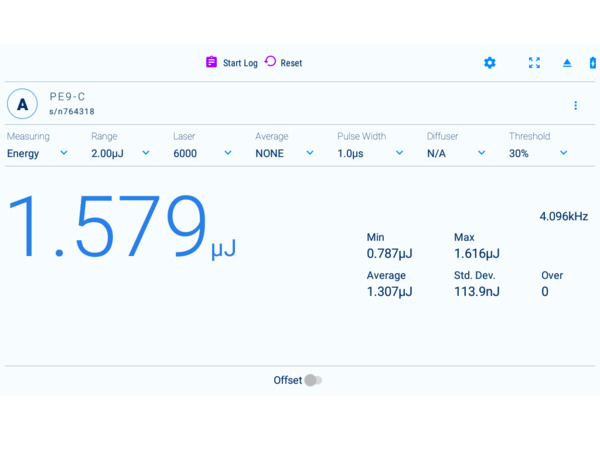Screen dimensions: 600x450
Task: Select the channel A circle badge
Action: click(22, 104)
